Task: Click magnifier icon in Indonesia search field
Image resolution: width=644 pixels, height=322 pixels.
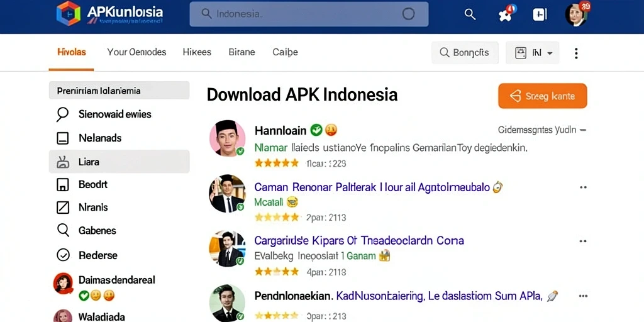Action: tap(206, 14)
